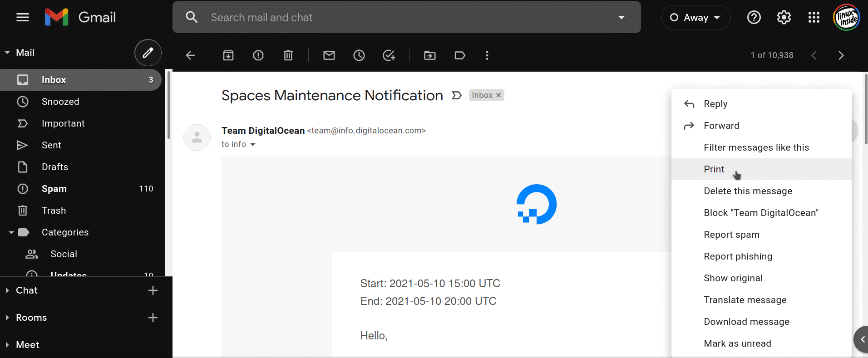This screenshot has height=358, width=868.
Task: Mark as unread using the envelope icon
Action: [329, 55]
